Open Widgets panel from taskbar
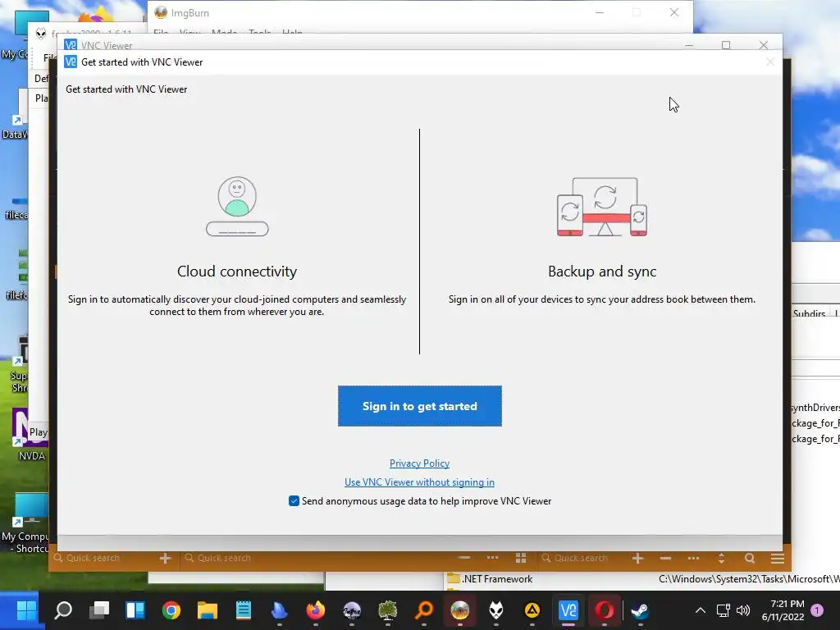The height and width of the screenshot is (630, 840). (135, 609)
